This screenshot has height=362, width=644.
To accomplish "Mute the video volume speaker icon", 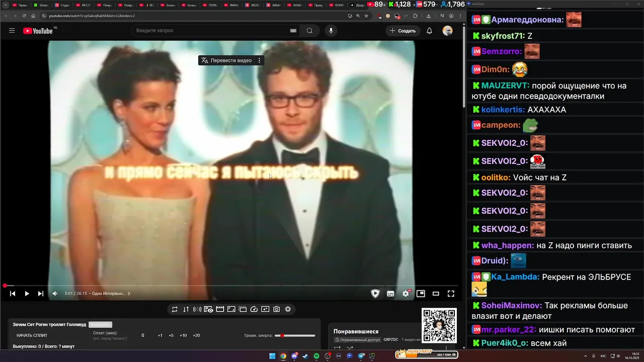I will pos(55,294).
